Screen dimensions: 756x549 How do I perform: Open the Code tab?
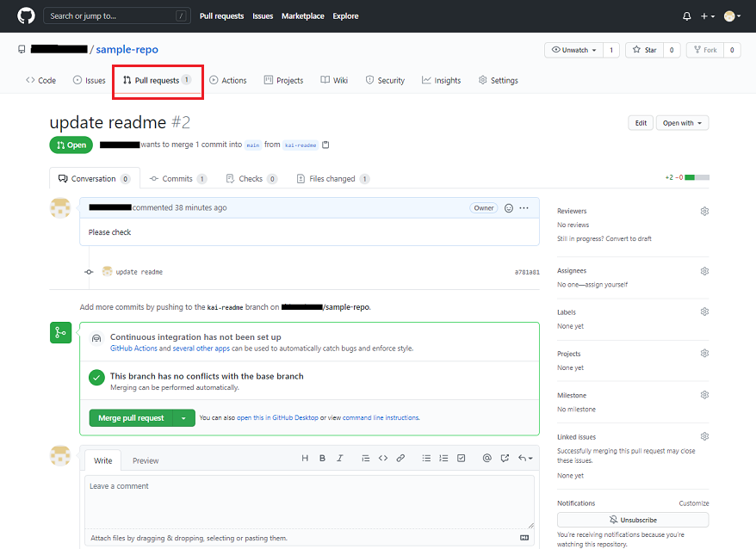tap(41, 81)
